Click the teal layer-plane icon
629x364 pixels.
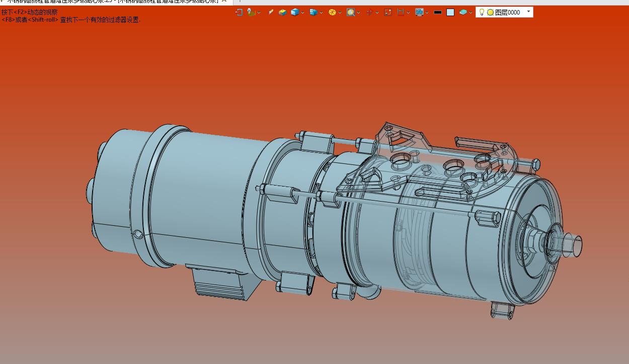463,12
